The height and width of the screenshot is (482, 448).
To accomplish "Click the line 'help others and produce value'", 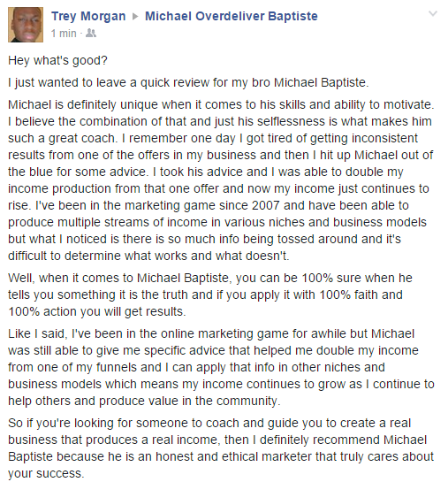I will (x=144, y=401).
